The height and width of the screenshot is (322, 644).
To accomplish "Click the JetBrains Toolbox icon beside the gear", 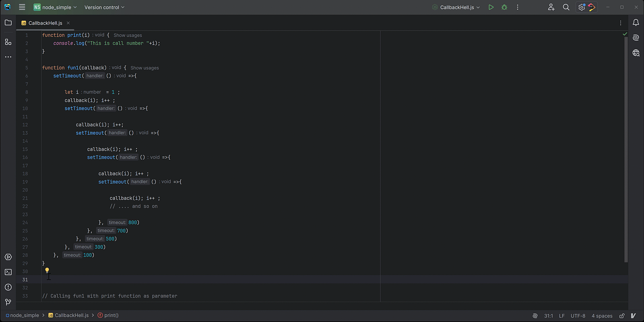I will tap(592, 7).
